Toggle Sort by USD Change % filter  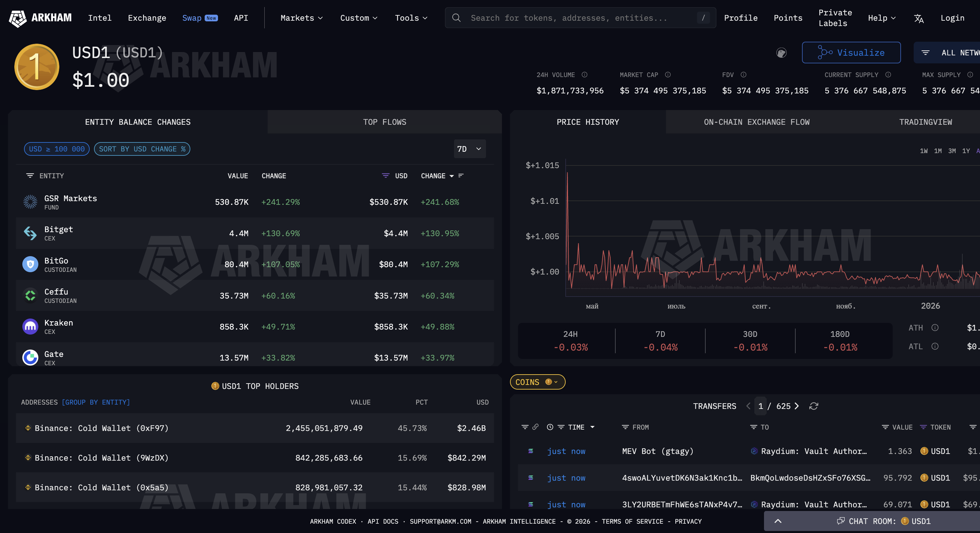(142, 149)
